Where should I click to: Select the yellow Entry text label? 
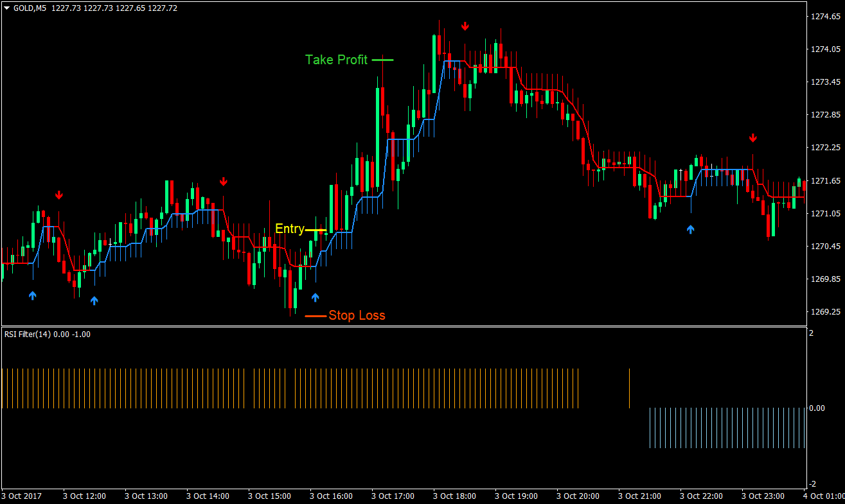tap(289, 229)
